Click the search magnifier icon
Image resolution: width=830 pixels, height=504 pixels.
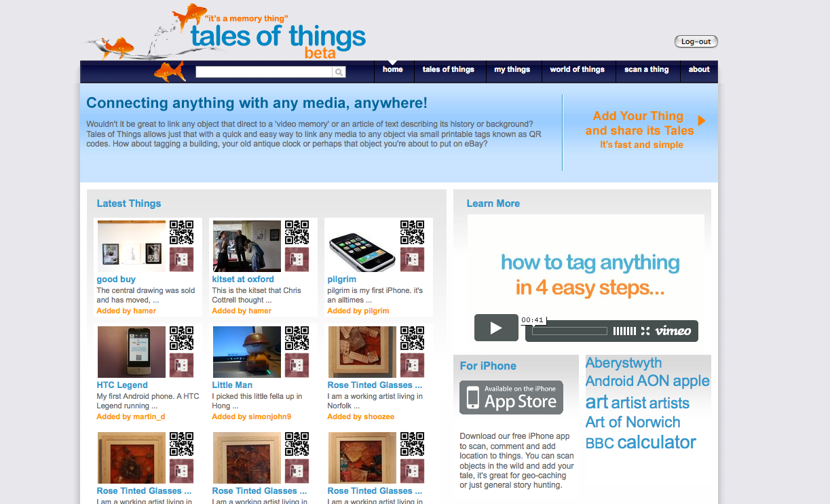point(339,72)
